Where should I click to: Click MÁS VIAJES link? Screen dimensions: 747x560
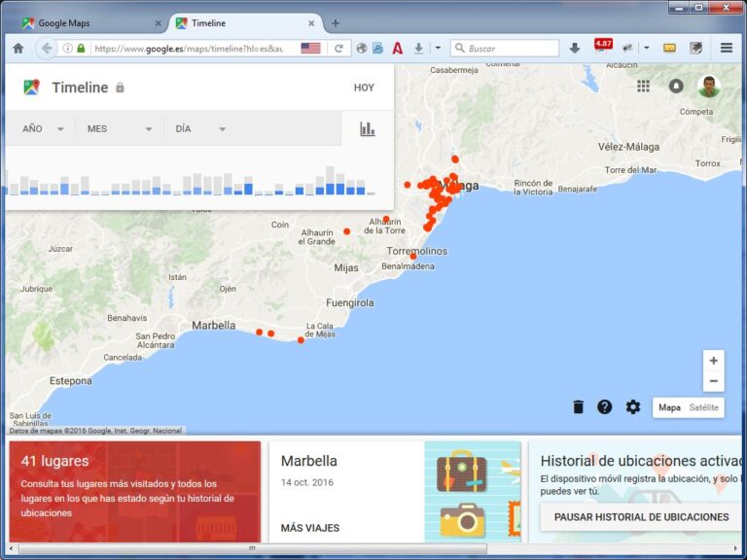pos(310,528)
